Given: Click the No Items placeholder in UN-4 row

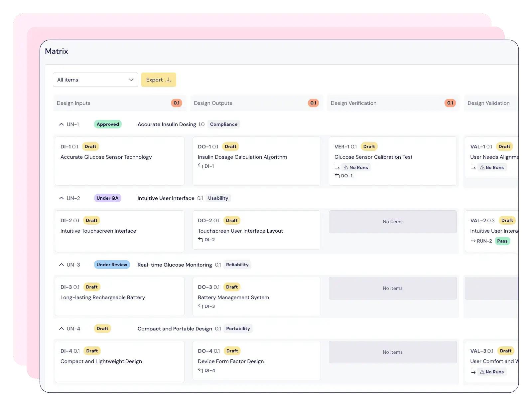Looking at the screenshot, I should click(393, 352).
